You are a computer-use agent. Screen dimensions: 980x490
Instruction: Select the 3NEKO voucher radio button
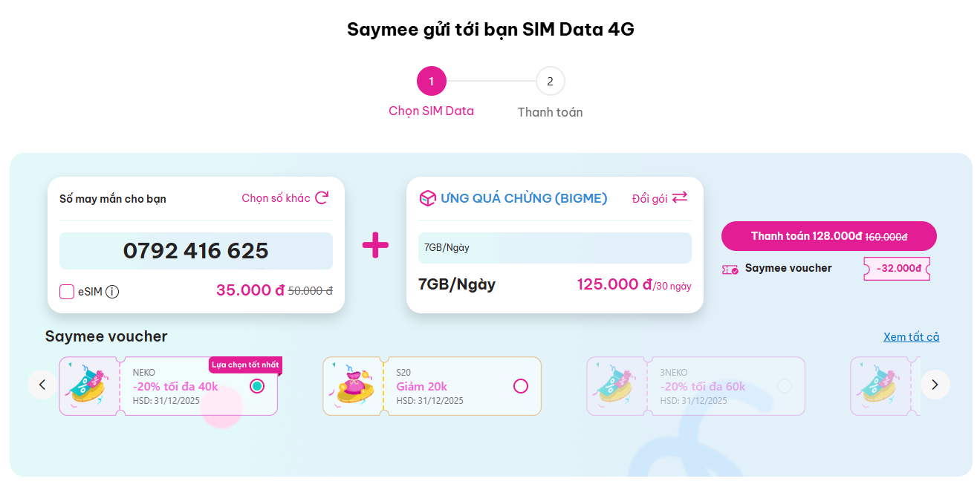tap(785, 386)
